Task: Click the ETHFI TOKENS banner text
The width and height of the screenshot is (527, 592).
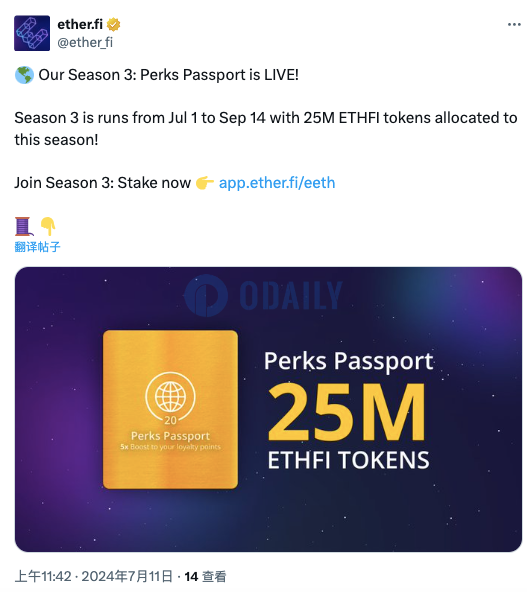Action: point(348,460)
